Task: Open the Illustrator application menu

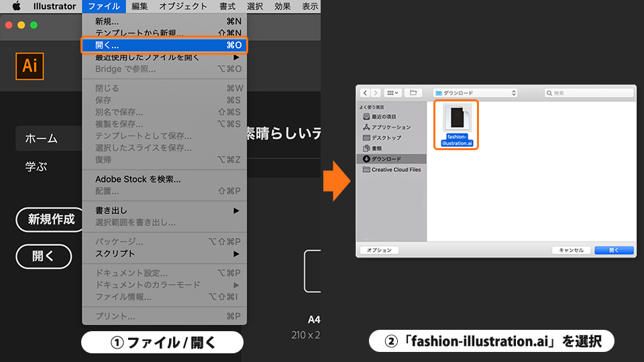Action: coord(54,6)
